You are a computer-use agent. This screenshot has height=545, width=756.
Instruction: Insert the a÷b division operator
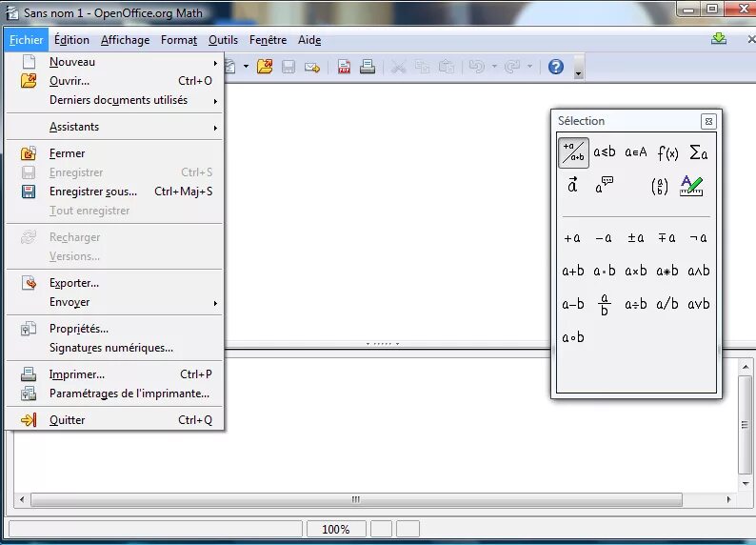635,304
